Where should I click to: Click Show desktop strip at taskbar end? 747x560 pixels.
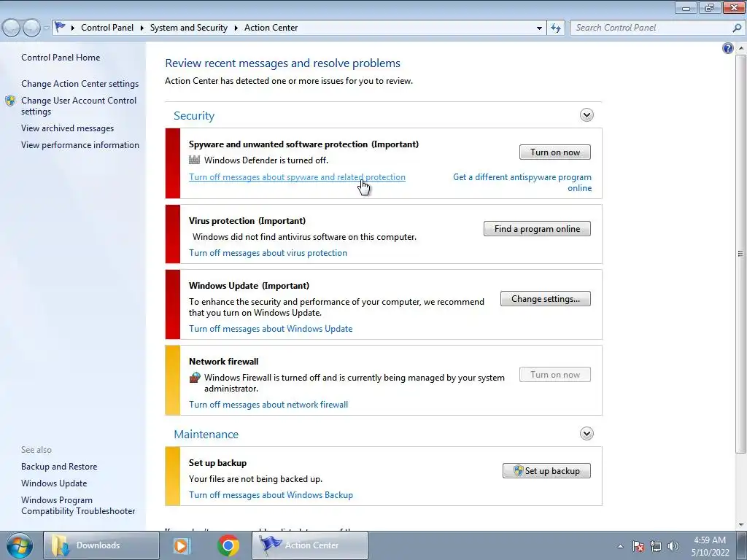click(742, 545)
